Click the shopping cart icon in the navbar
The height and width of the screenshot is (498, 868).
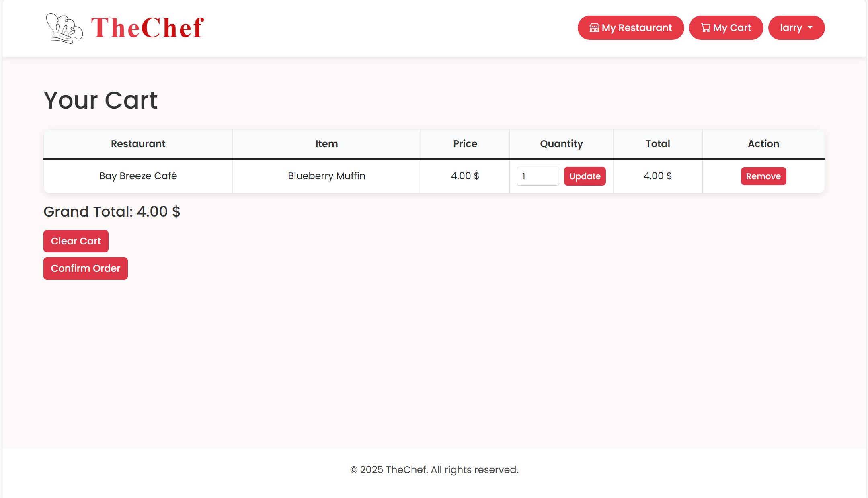click(706, 28)
